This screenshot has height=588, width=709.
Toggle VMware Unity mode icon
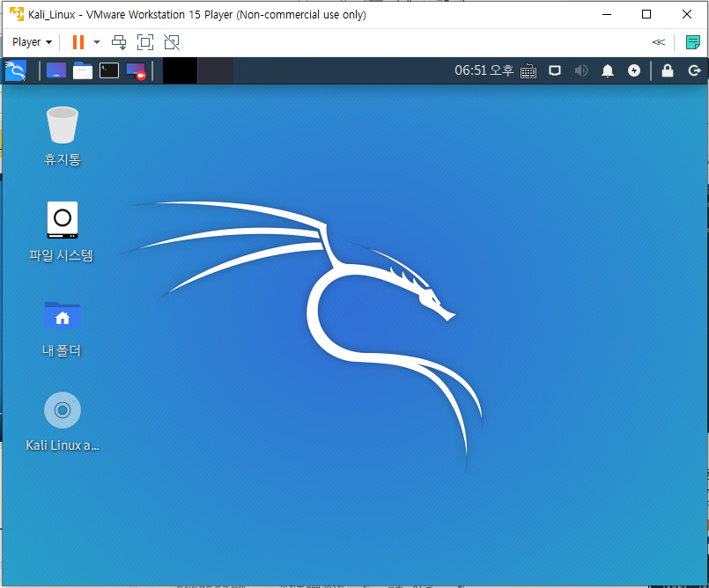point(172,42)
